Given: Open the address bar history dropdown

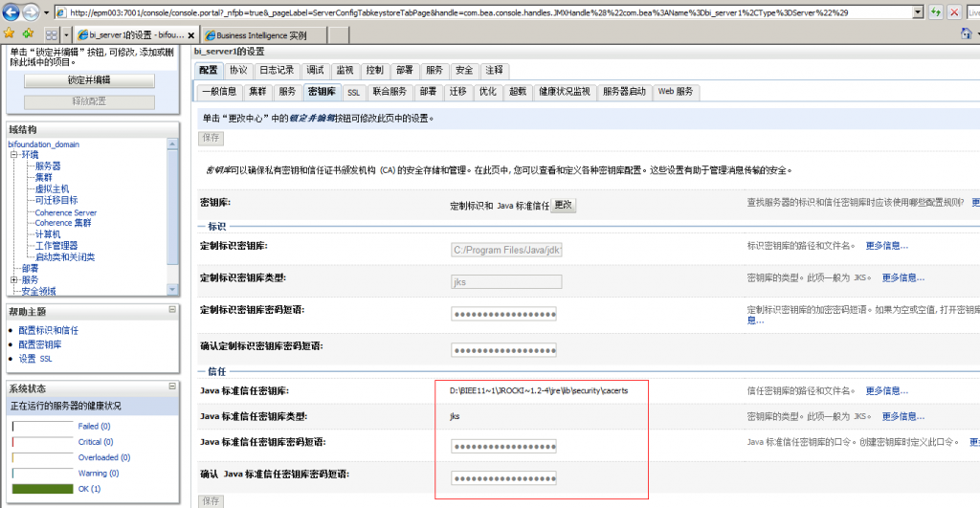Looking at the screenshot, I should point(918,11).
